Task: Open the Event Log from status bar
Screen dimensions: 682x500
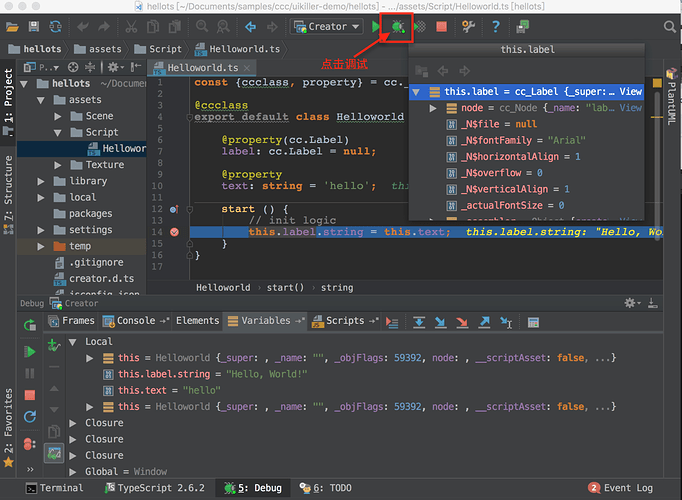Action: (x=627, y=488)
